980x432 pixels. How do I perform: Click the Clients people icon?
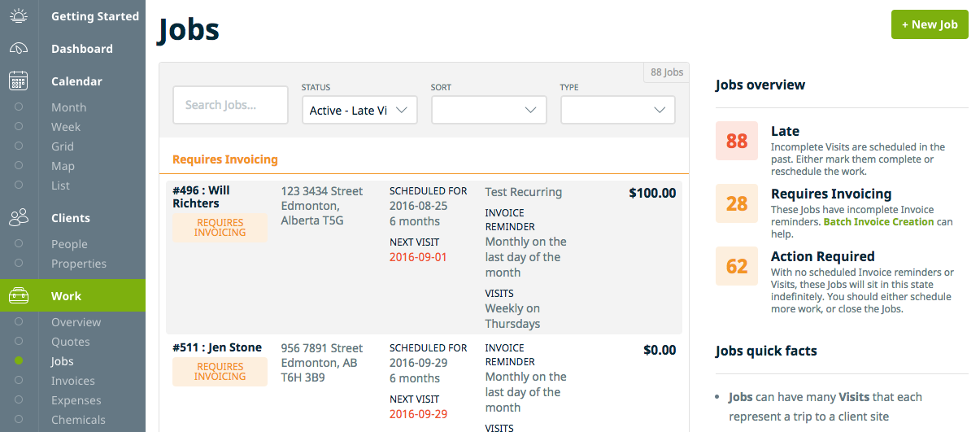coord(19,218)
